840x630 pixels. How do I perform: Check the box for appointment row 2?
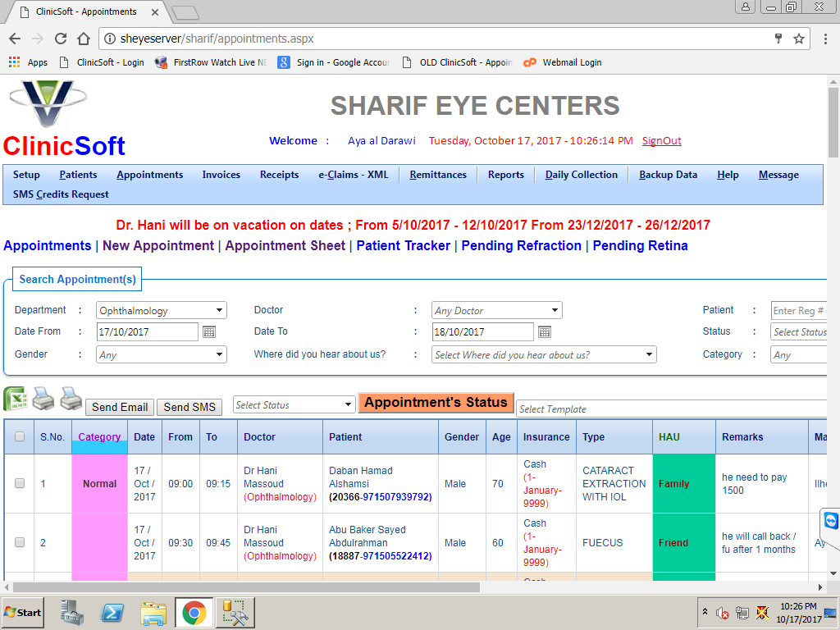point(20,543)
